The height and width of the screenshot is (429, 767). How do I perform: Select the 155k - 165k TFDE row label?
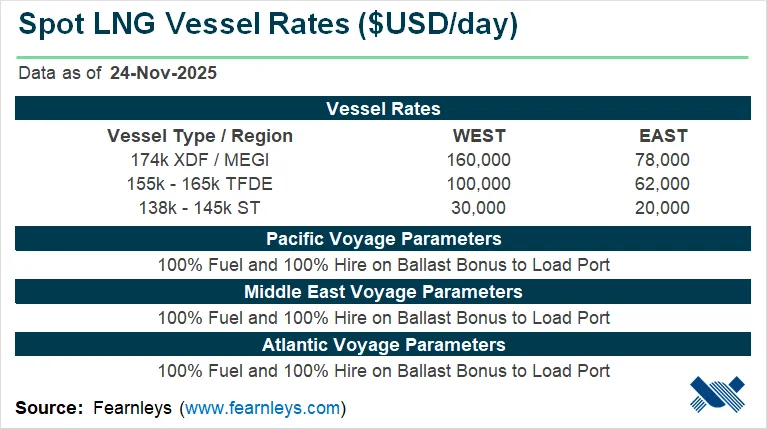click(200, 184)
